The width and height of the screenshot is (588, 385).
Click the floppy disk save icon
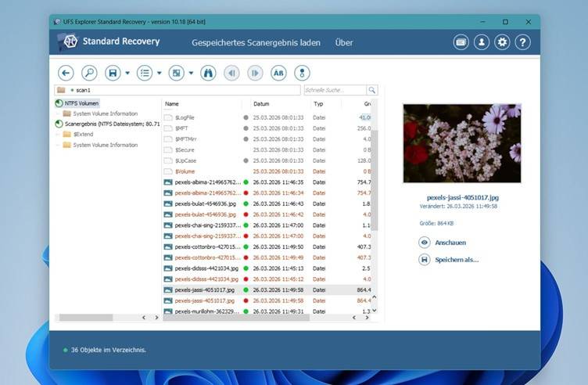(x=113, y=73)
